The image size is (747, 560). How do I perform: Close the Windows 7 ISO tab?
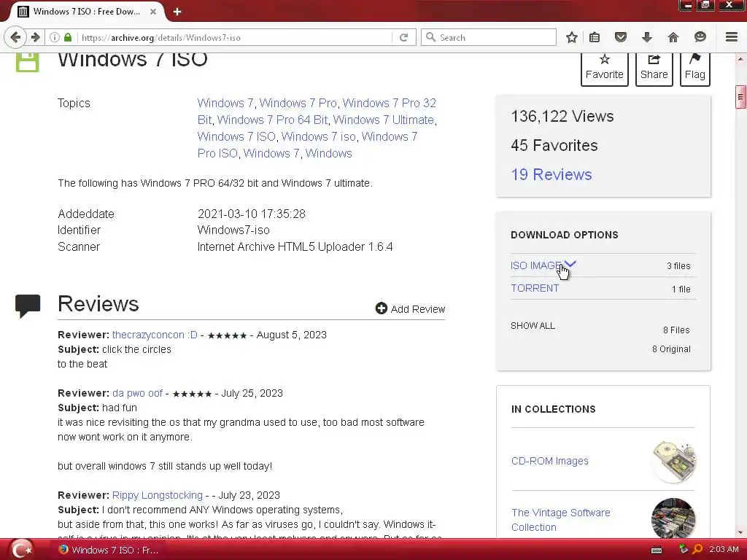pos(153,12)
